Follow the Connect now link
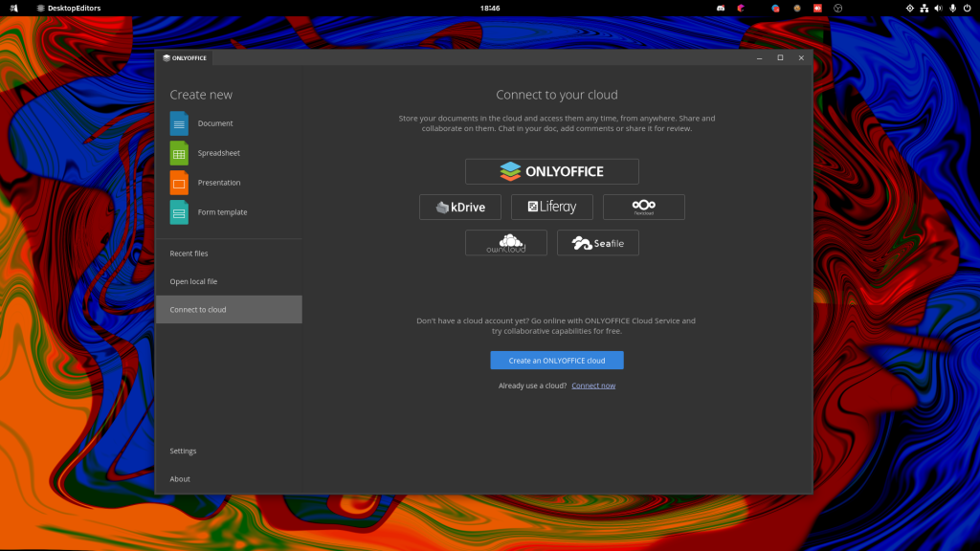Image resolution: width=980 pixels, height=551 pixels. coord(593,385)
